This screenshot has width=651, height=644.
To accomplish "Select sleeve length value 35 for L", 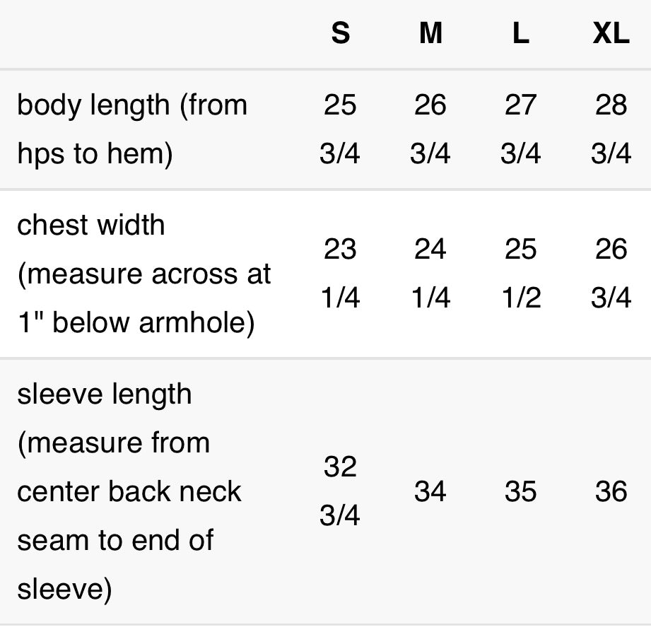I will pos(520,491).
